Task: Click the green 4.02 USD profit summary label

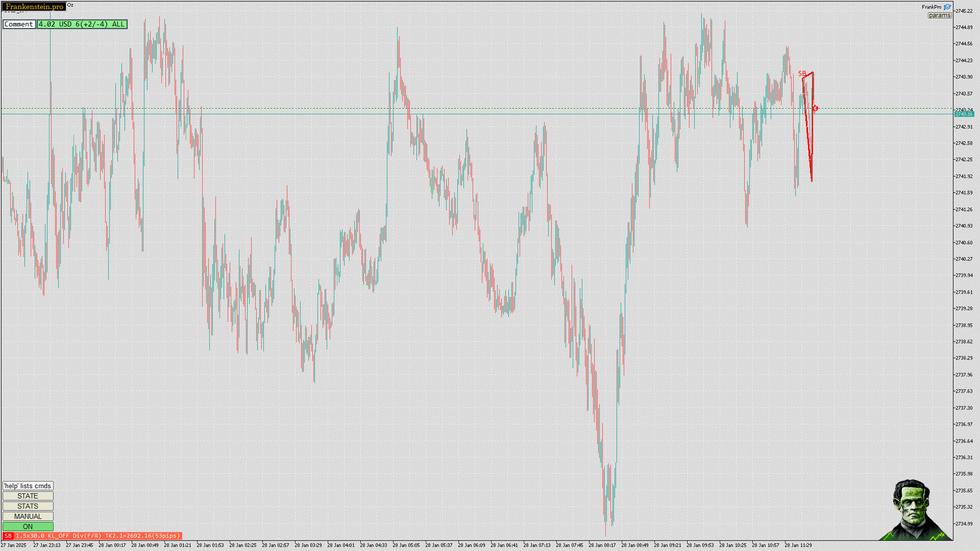Action: (x=82, y=24)
